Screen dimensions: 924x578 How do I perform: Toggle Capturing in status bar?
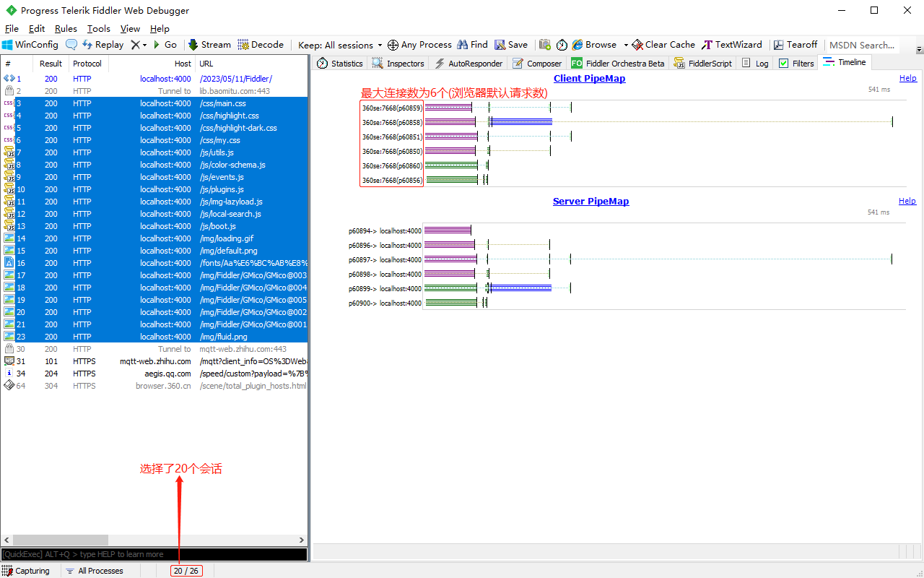point(26,571)
